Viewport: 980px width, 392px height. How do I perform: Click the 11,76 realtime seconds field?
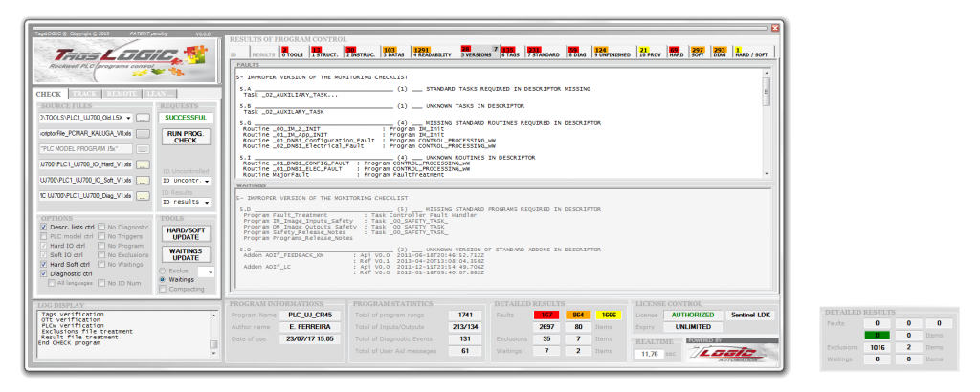pyautogui.click(x=649, y=354)
